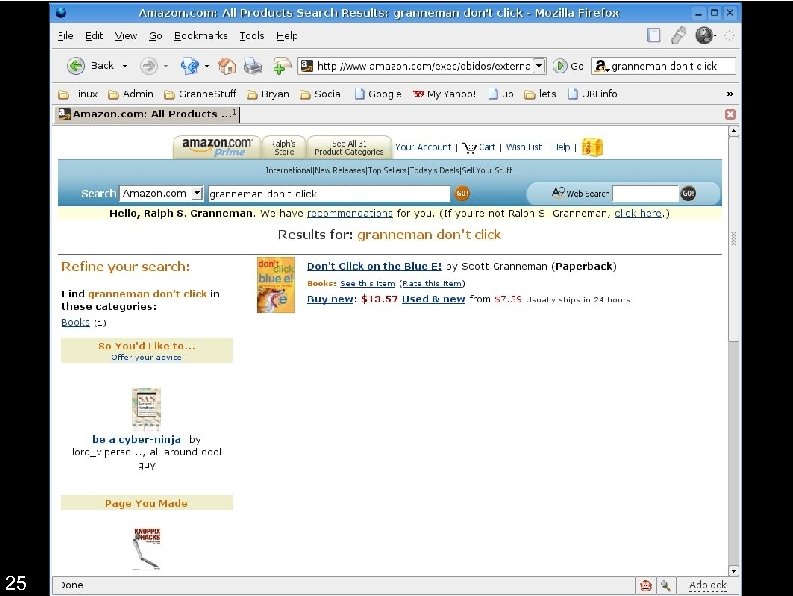The height and width of the screenshot is (596, 793).
Task: Click the amazon.com prime logo tab
Action: click(x=217, y=147)
